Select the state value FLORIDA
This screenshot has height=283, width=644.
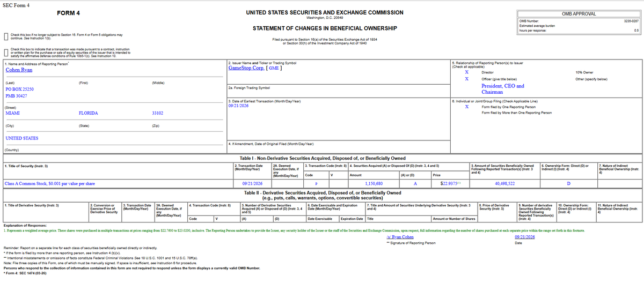pos(89,114)
